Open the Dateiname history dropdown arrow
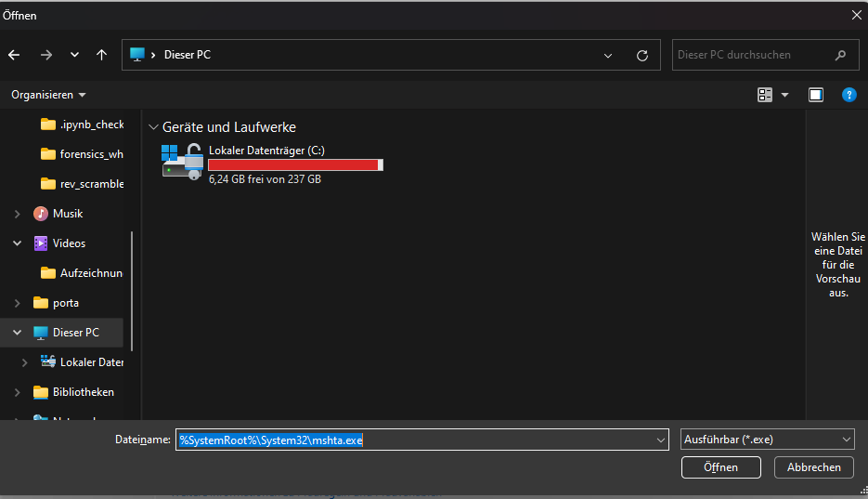 [660, 440]
